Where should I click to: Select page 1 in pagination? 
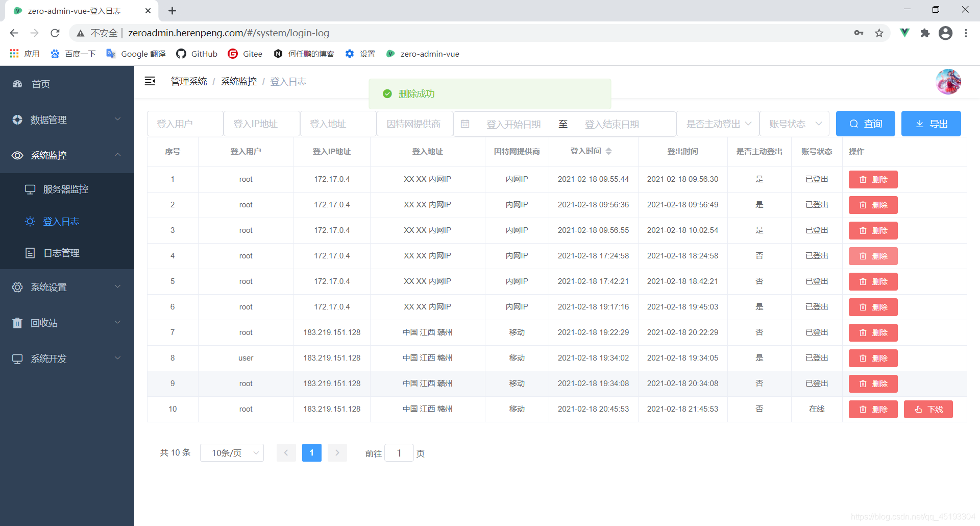click(311, 452)
